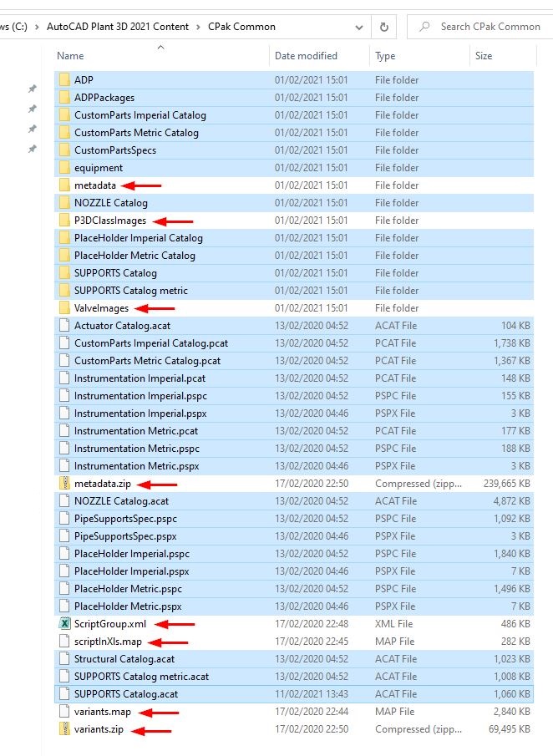
Task: Click the PlaceHolder Imperial Catalog folder icon
Action: click(64, 238)
